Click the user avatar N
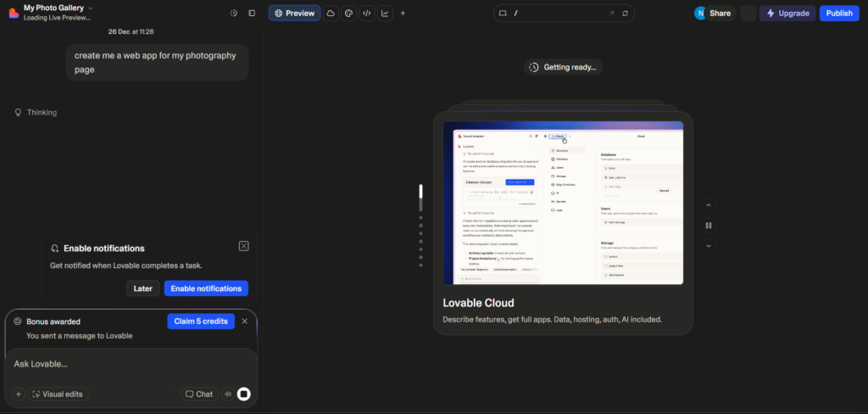Image resolution: width=868 pixels, height=414 pixels. pyautogui.click(x=699, y=13)
